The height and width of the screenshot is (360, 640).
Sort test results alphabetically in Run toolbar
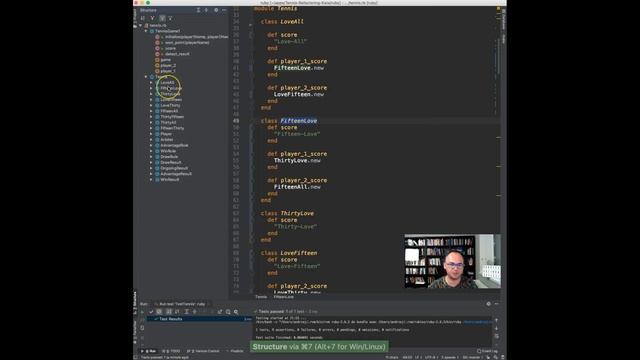pyautogui.click(x=169, y=312)
